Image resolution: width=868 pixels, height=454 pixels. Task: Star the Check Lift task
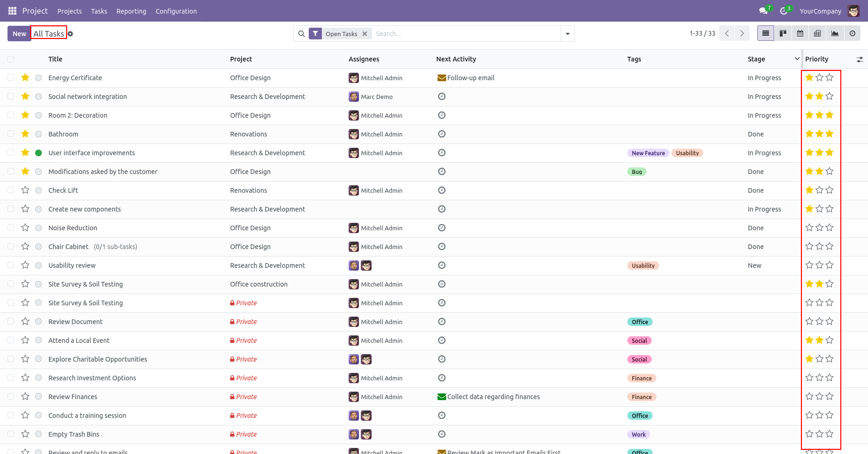tap(25, 190)
